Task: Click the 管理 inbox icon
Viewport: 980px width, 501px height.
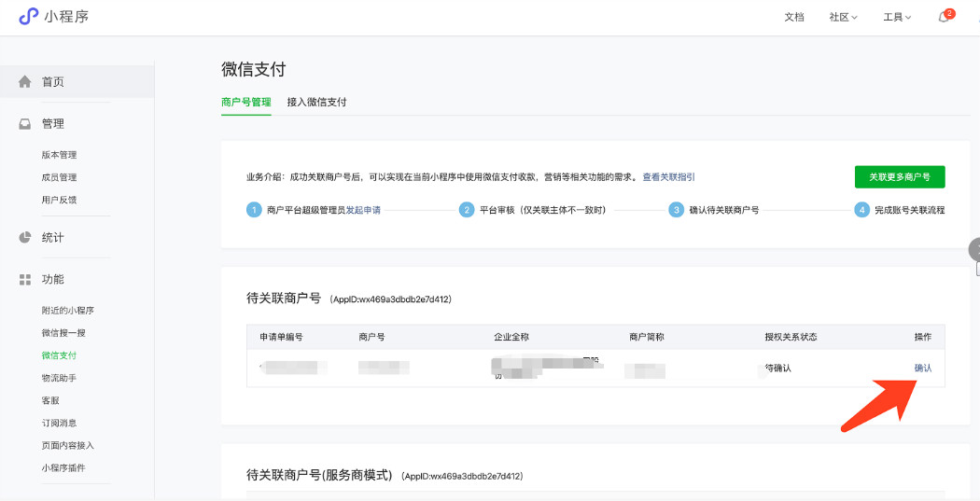Action: click(x=25, y=124)
